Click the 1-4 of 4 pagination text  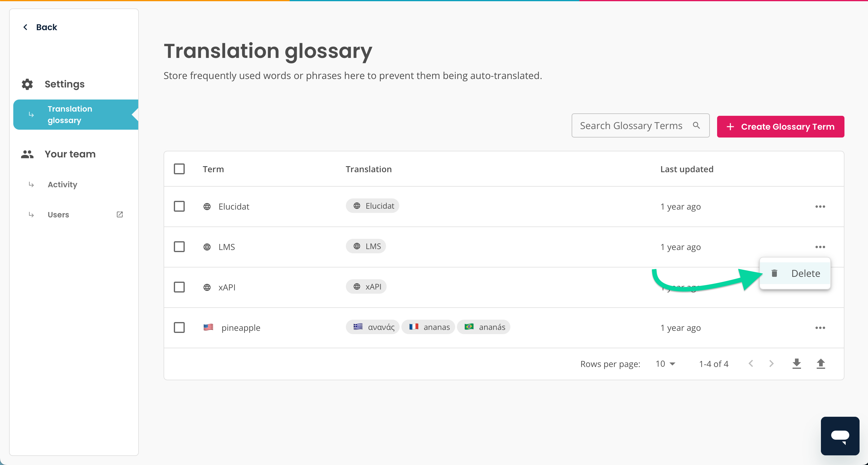(714, 364)
